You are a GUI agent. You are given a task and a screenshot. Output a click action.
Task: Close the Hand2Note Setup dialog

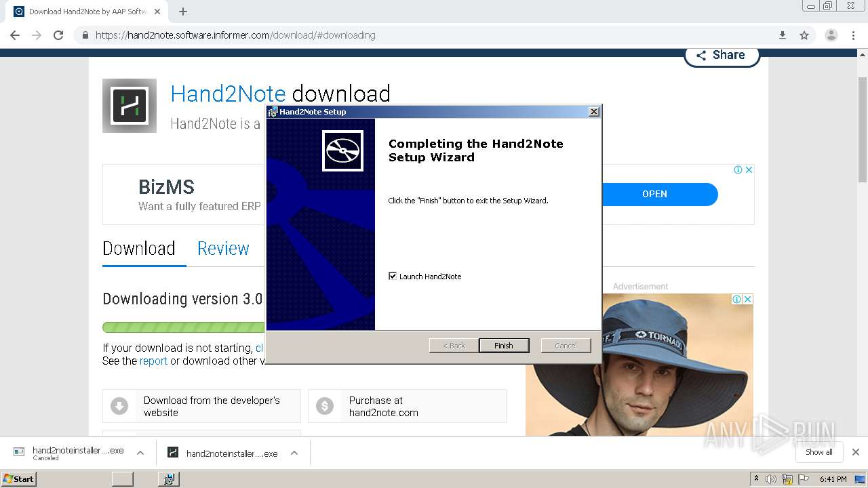(594, 111)
